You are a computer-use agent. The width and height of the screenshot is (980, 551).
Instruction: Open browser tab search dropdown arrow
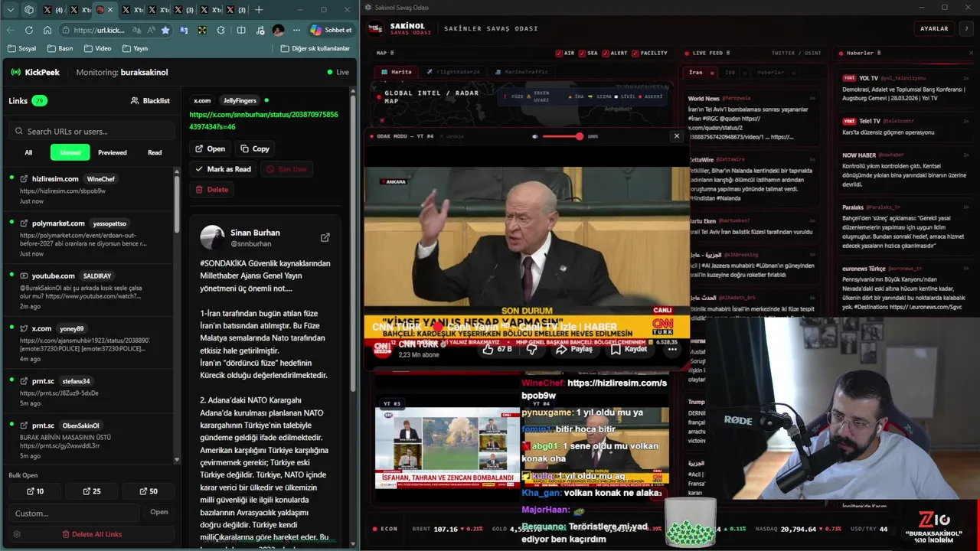click(11, 10)
